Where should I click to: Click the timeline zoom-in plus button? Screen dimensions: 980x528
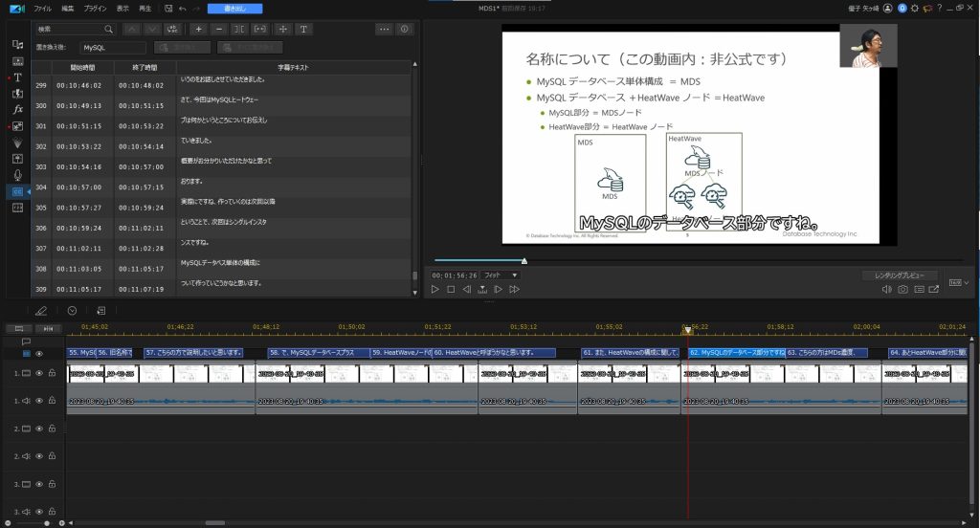pyautogui.click(x=62, y=523)
